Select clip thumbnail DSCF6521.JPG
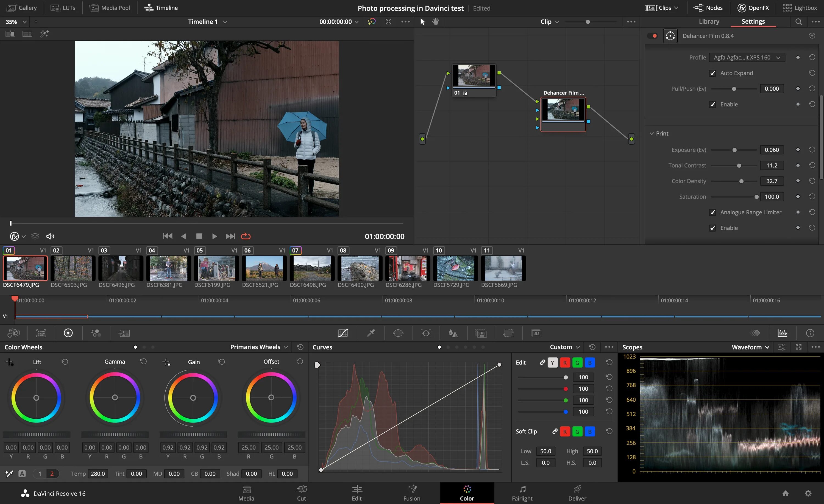824x504 pixels. (x=264, y=268)
